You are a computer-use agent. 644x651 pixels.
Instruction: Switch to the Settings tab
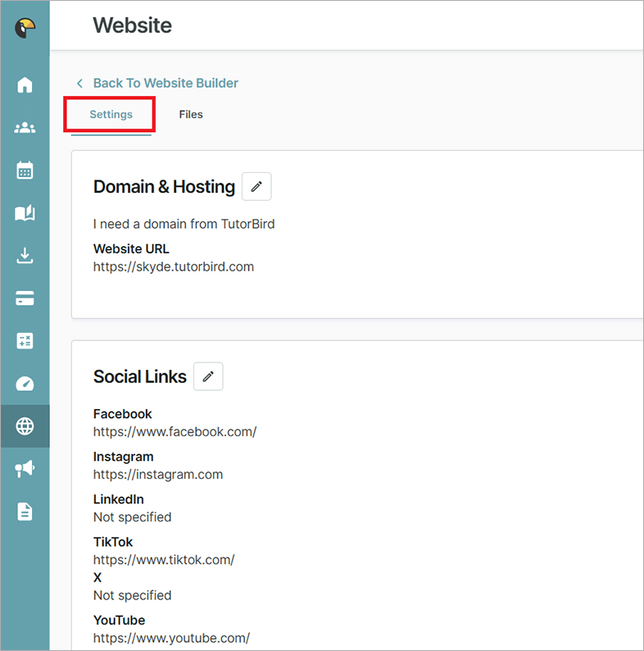tap(111, 115)
